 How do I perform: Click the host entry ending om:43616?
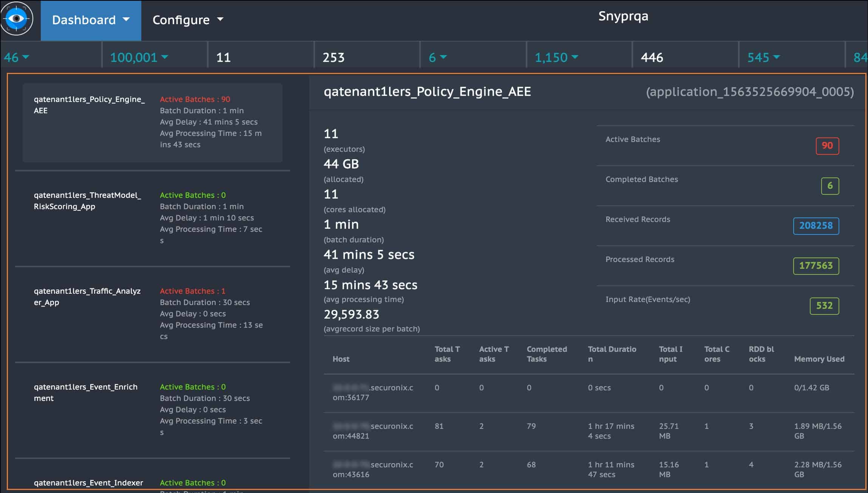tap(373, 470)
